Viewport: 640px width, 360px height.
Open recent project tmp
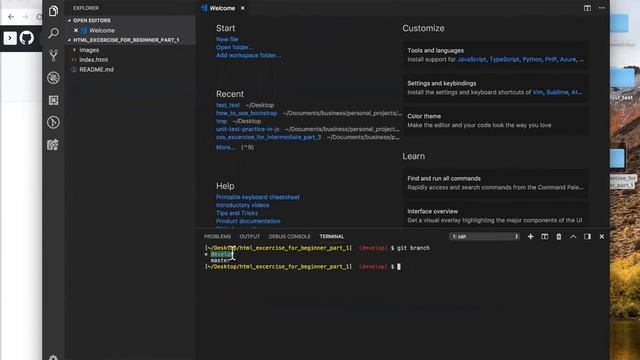(221, 121)
